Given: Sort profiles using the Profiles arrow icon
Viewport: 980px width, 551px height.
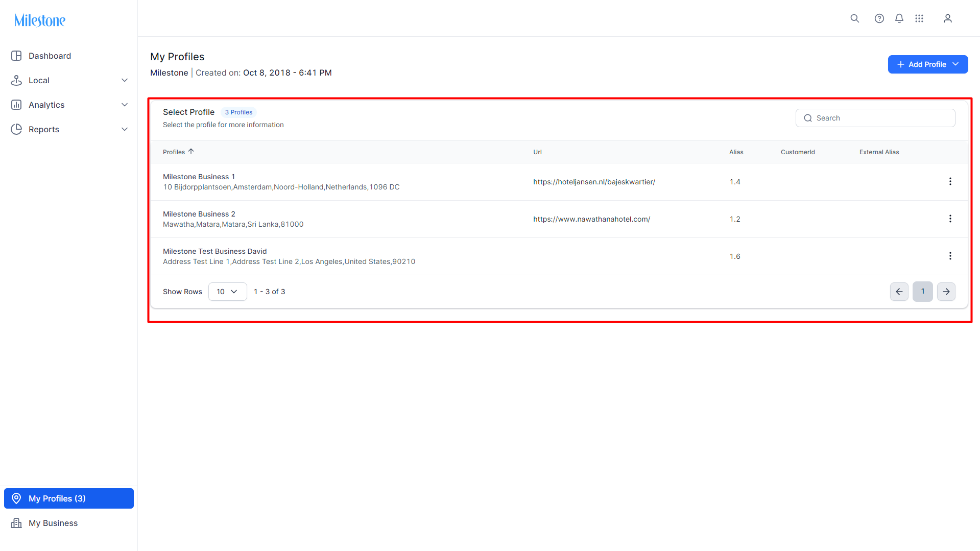Looking at the screenshot, I should coord(191,151).
